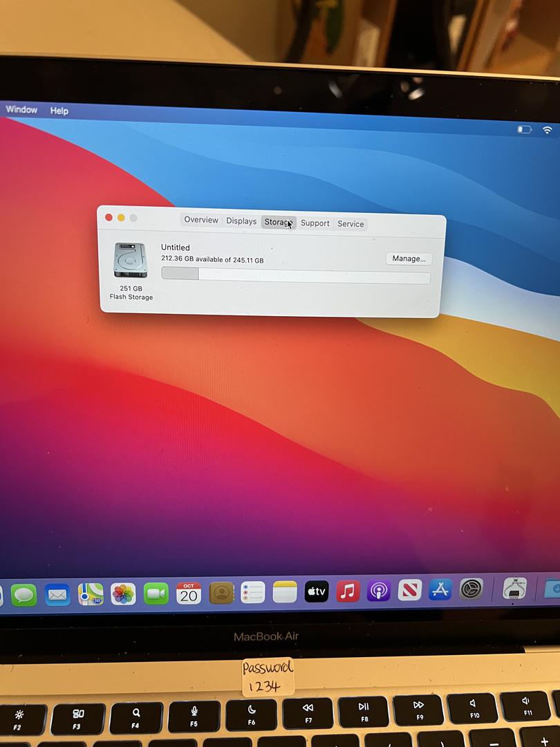
Task: Launch Podcasts from the Dock
Action: point(379,591)
